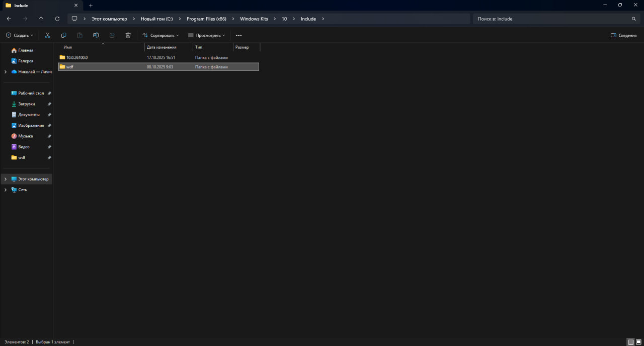Click the date 17.10.2025 16:51

pyautogui.click(x=161, y=57)
